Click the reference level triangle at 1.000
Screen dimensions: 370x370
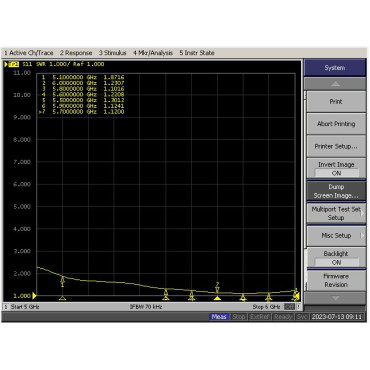coord(34,296)
